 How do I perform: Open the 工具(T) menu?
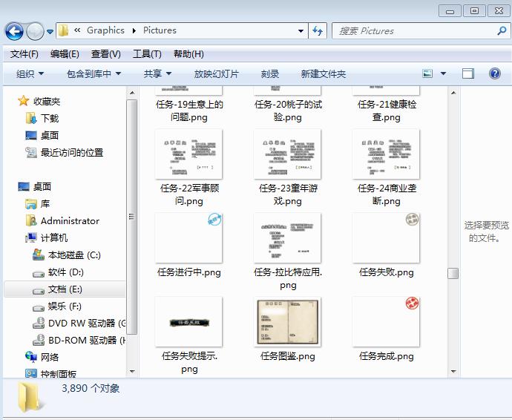147,54
